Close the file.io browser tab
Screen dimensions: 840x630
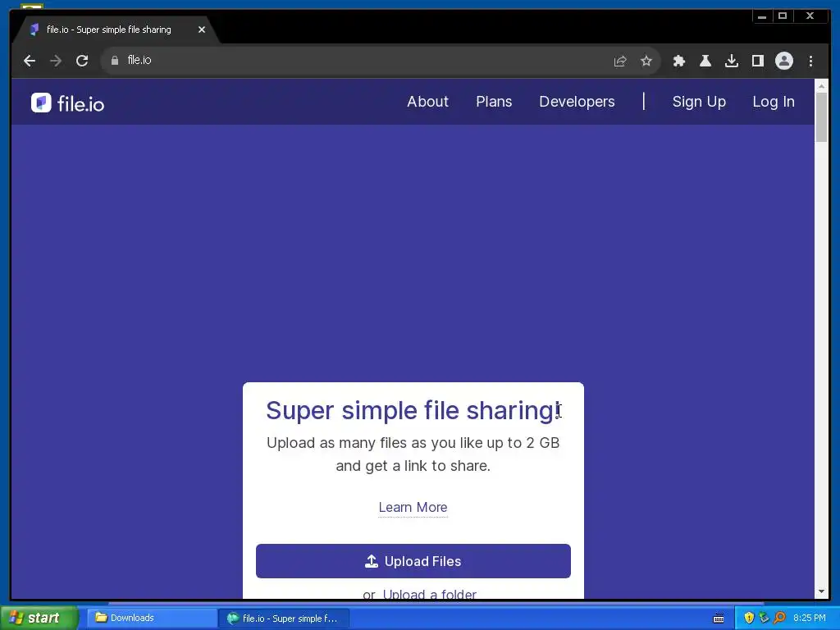(202, 30)
